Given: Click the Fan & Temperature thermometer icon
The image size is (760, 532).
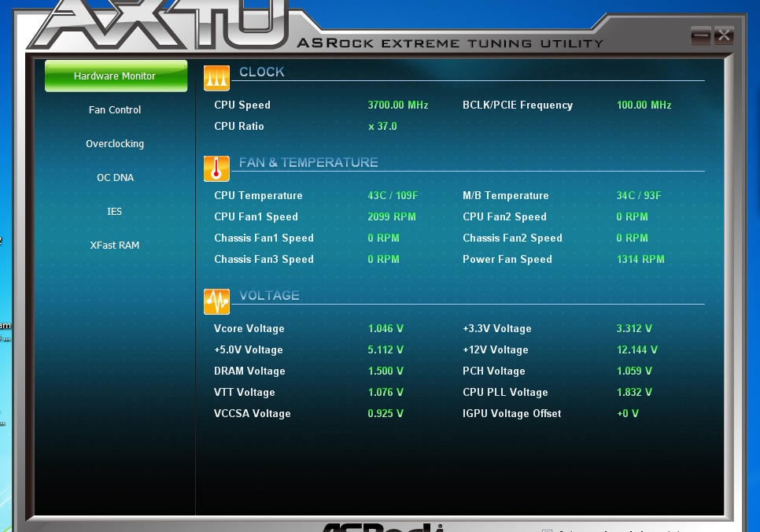Looking at the screenshot, I should (216, 168).
